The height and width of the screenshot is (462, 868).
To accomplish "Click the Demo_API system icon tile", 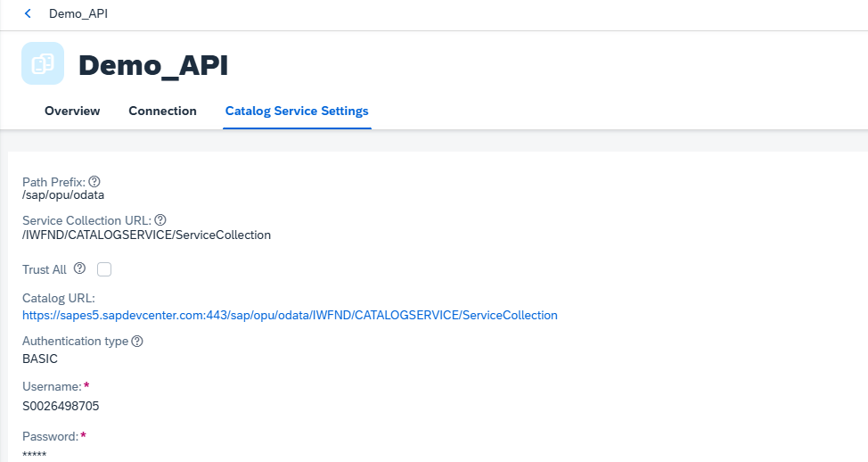I will click(43, 63).
